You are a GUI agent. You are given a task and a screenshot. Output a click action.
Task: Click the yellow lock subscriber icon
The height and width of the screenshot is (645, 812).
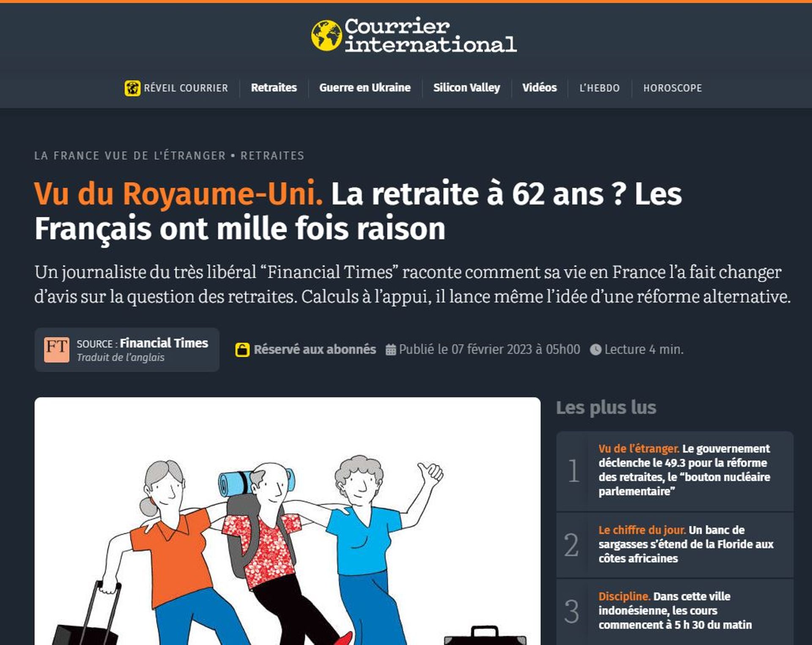(x=242, y=350)
